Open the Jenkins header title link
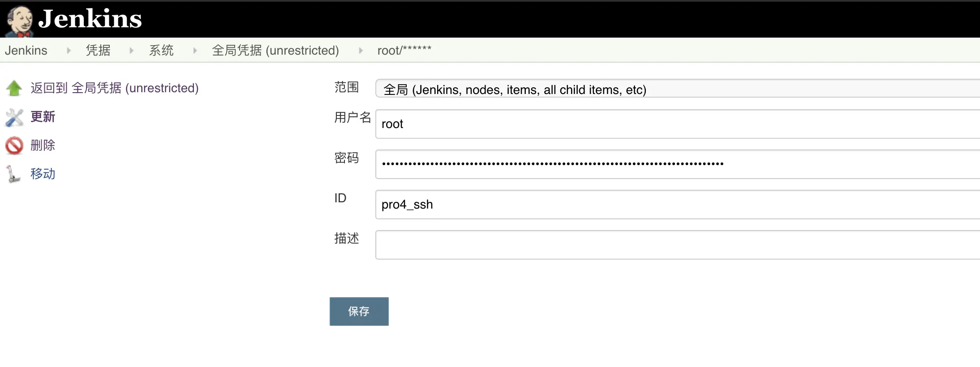Viewport: 980px width, 367px height. click(90, 19)
